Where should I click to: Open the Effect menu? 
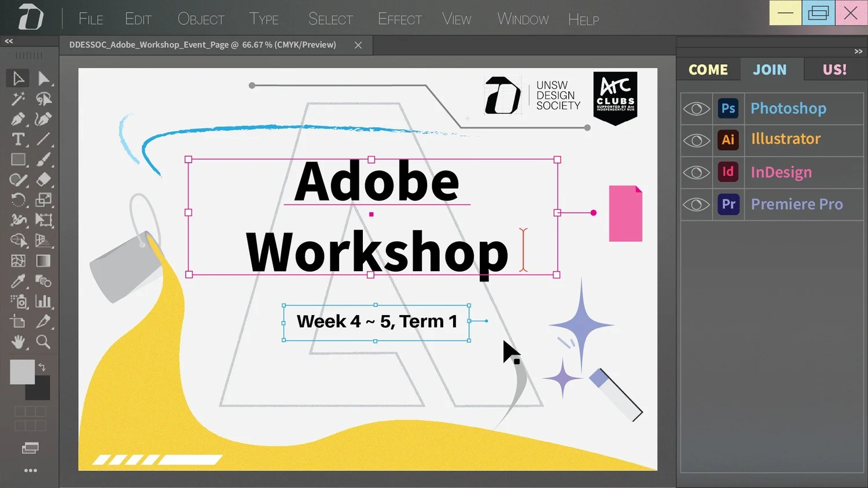coord(400,19)
